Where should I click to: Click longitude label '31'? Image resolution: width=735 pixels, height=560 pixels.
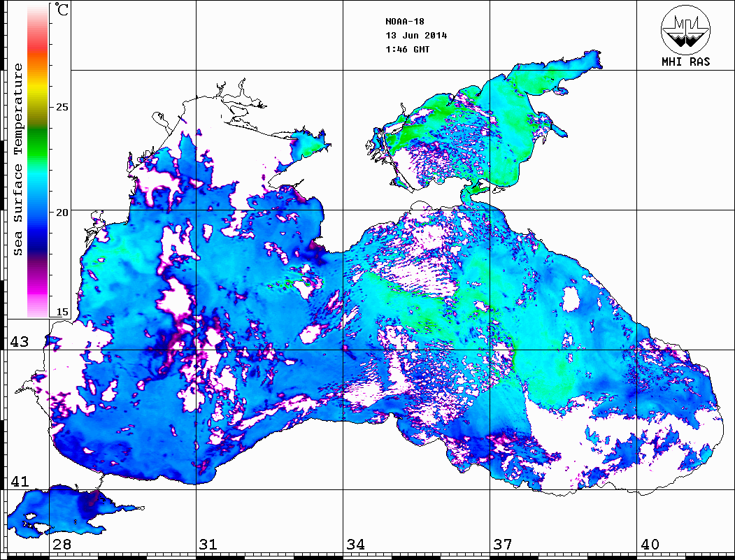click(208, 544)
